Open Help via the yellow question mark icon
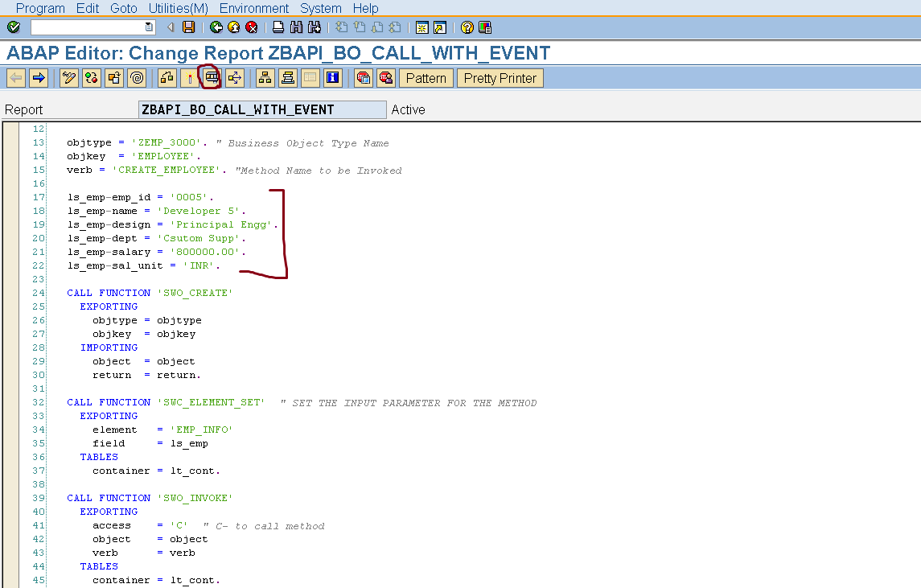This screenshot has width=921, height=588. point(467,27)
